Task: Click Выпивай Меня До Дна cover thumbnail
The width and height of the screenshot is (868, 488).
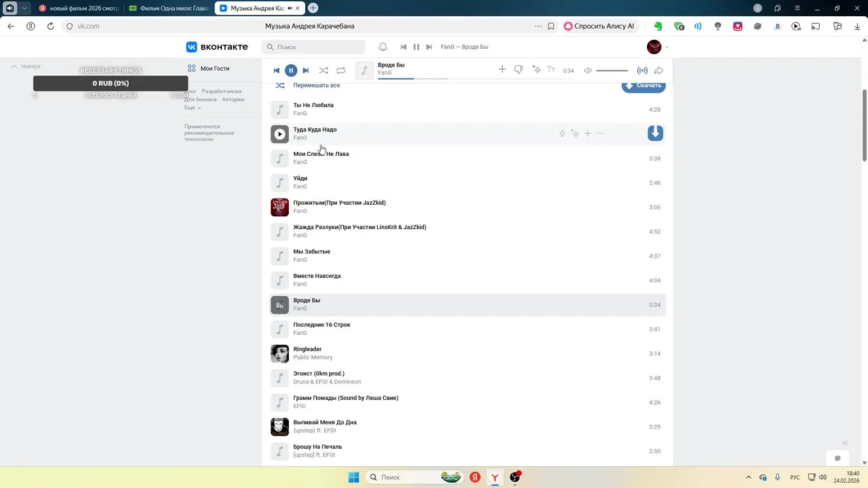Action: tap(280, 427)
